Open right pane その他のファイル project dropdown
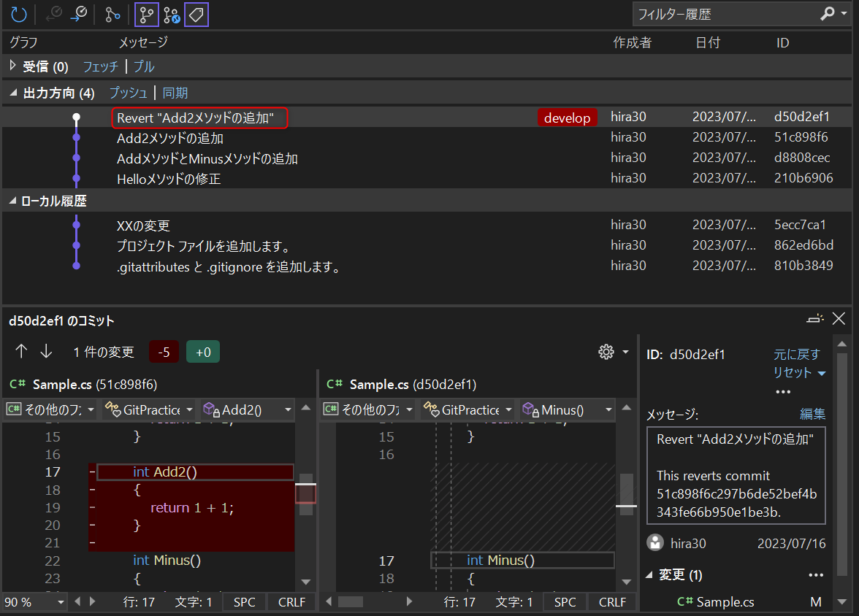The height and width of the screenshot is (616, 859). pos(368,409)
